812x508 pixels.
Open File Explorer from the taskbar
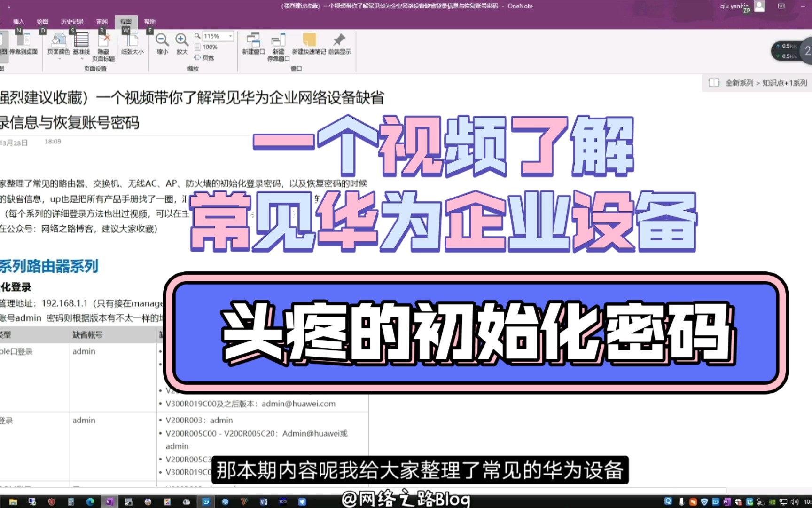(13, 502)
